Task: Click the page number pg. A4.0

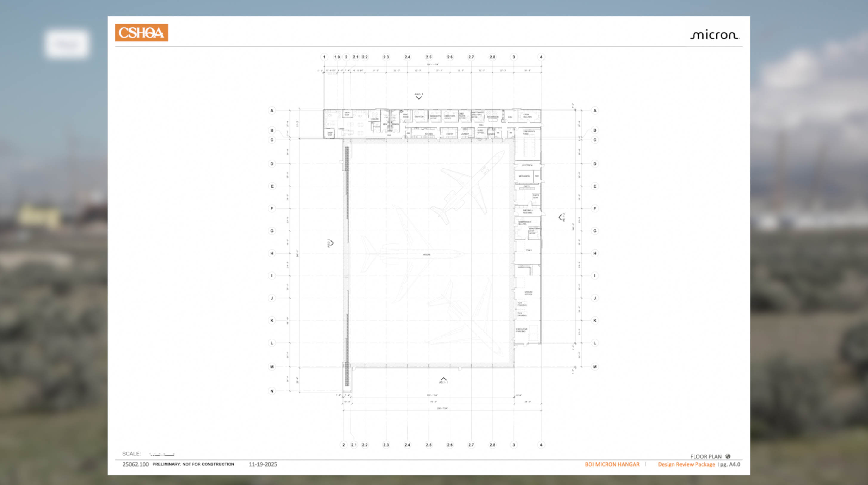Action: (x=730, y=464)
